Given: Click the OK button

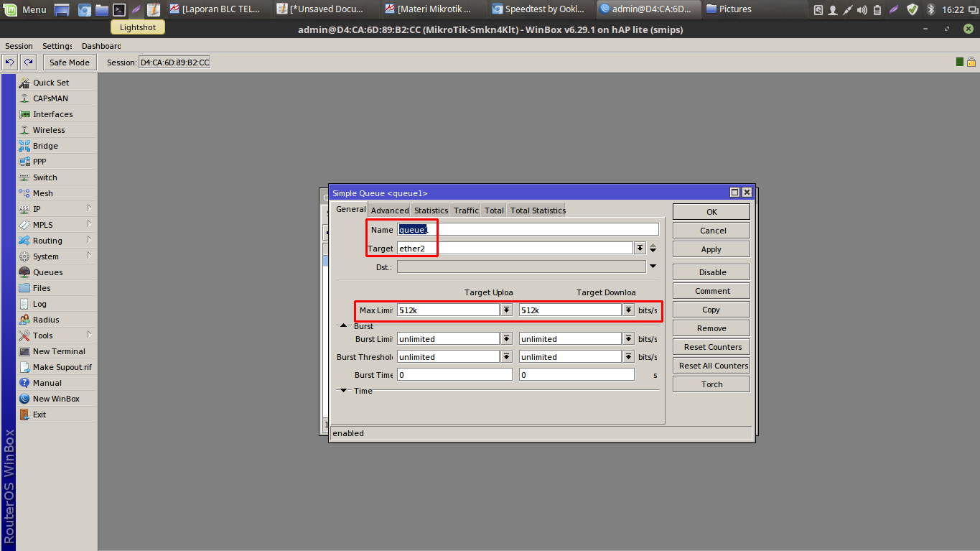Looking at the screenshot, I should [711, 212].
